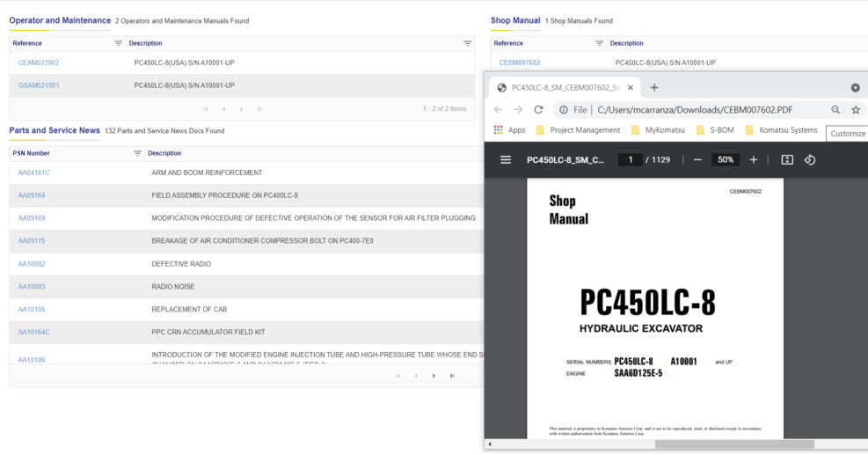This screenshot has height=455, width=868.
Task: Click browser back arrow in PDF window
Action: tap(499, 110)
